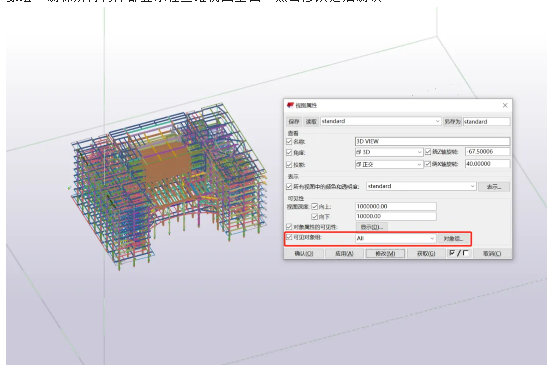Click the 对象组... button
The image size is (556, 372).
pyautogui.click(x=453, y=238)
